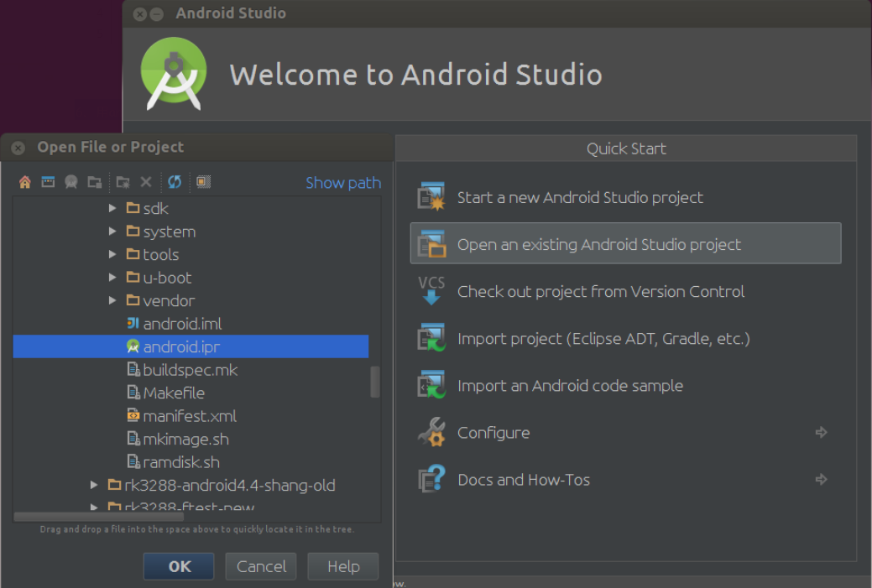Select the ramdisk.sh file
The width and height of the screenshot is (872, 588).
tap(181, 462)
